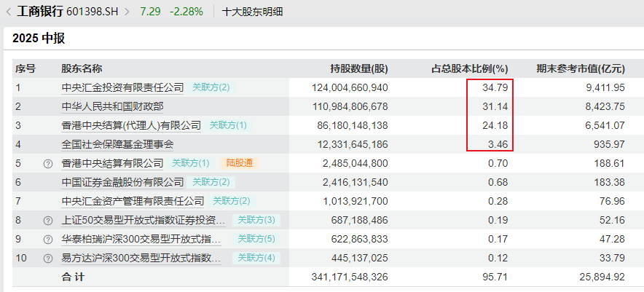Click market value 935.97
Image resolution: width=644 pixels, height=292 pixels.
610,144
